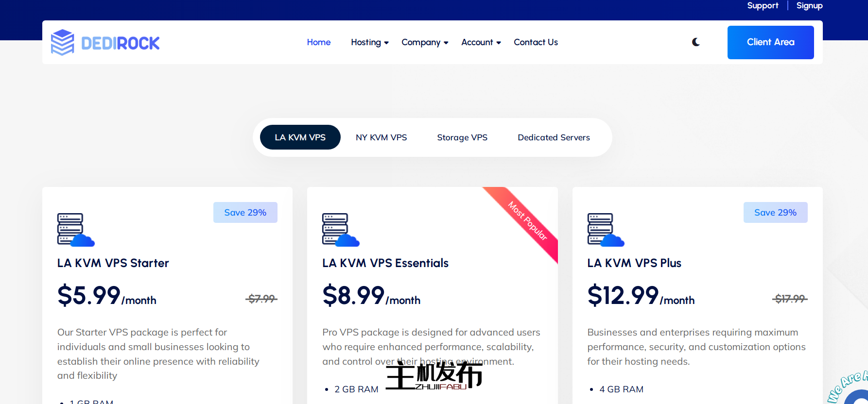Click the Most Popular ribbon

tap(528, 221)
